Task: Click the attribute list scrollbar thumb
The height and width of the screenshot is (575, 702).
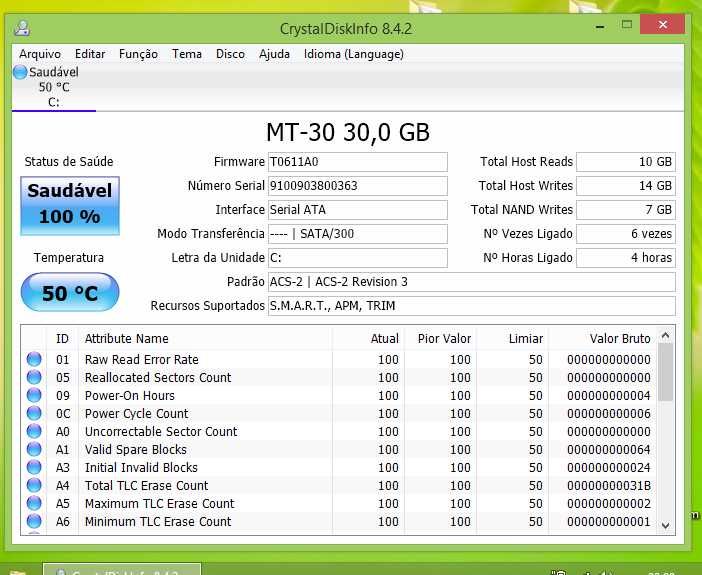Action: click(666, 373)
